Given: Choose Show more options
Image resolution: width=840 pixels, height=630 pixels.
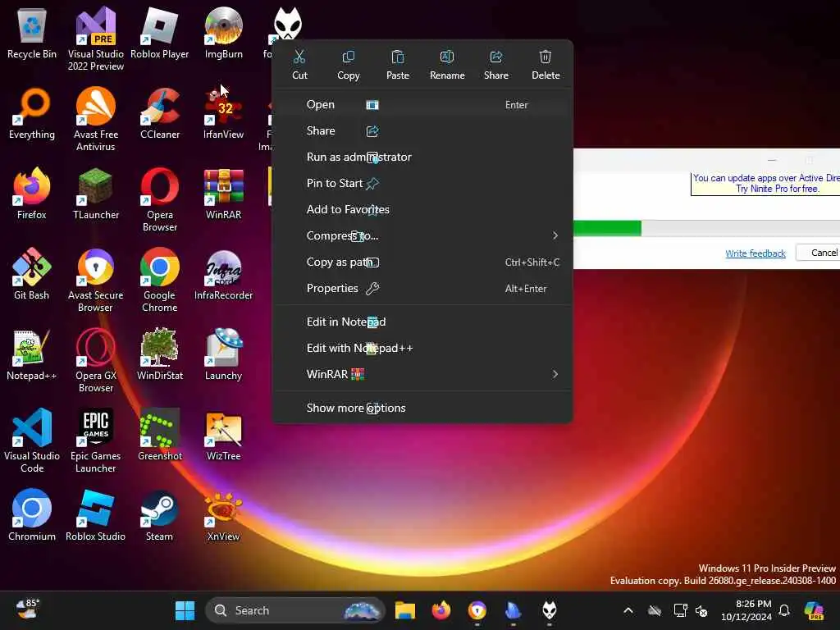Looking at the screenshot, I should (x=422, y=409).
